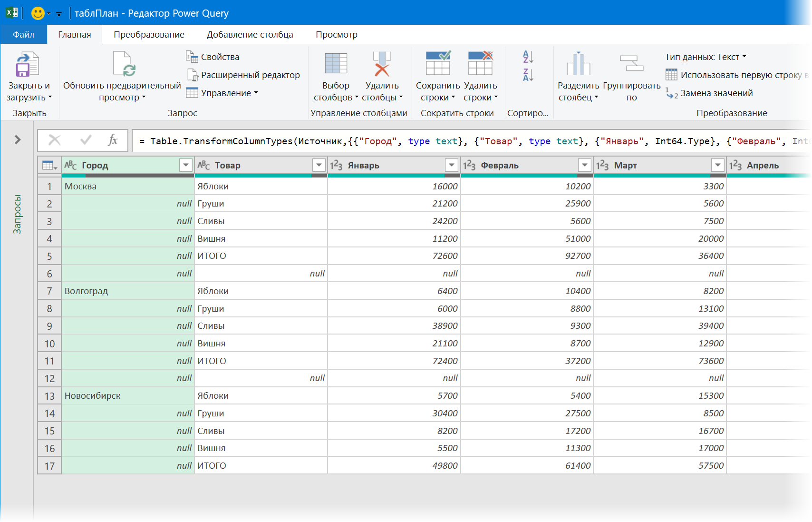
Task: Sort ascending A to Z
Action: 528,57
